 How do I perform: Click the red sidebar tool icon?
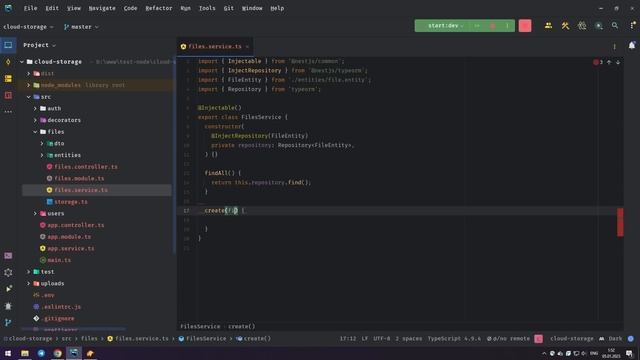[x=8, y=95]
